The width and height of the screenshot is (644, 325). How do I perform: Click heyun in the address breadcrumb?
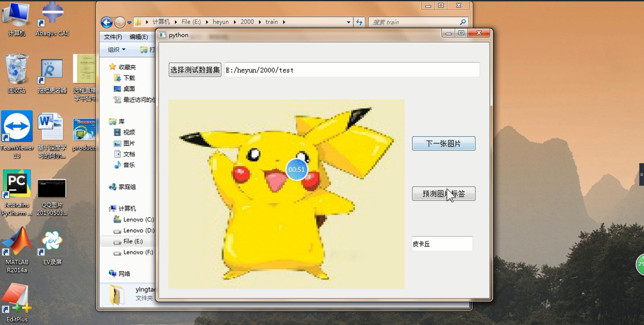point(221,22)
